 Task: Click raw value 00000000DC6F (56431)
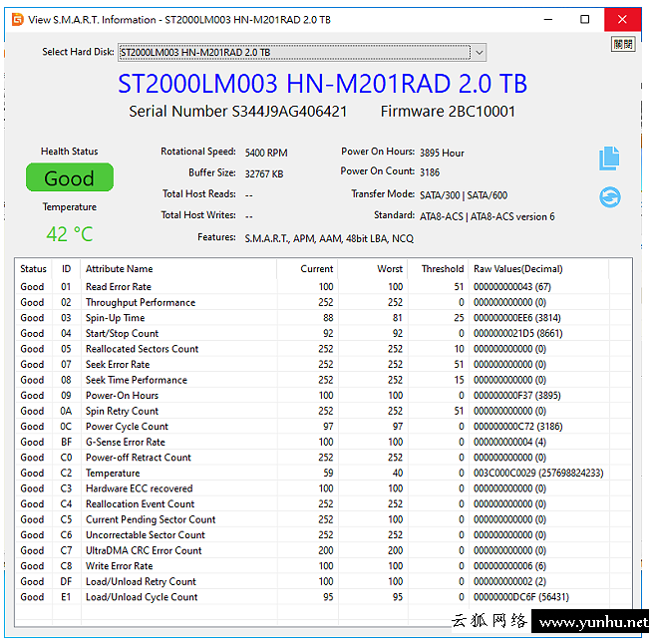coord(521,597)
